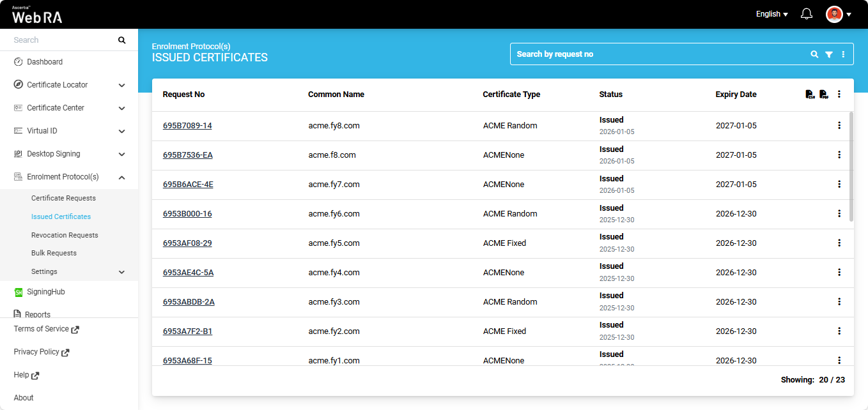This screenshot has width=868, height=410.
Task: Click the Common Name column header
Action: coord(336,95)
